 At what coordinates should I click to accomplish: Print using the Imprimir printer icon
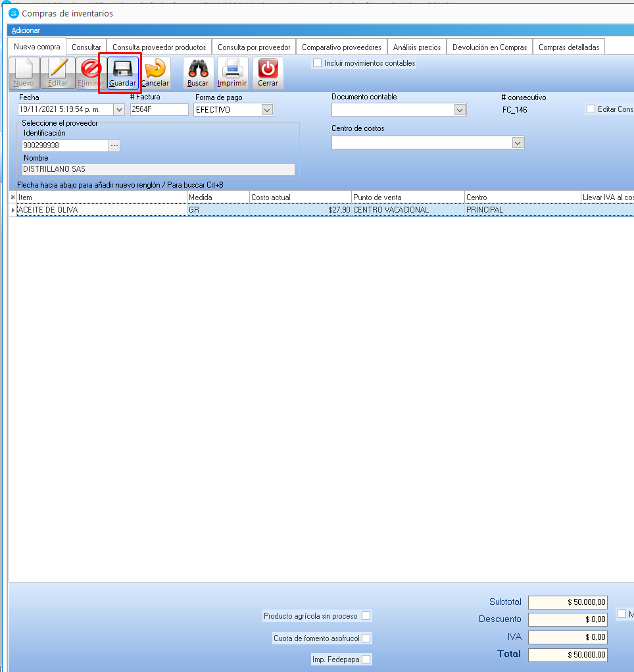[x=232, y=69]
